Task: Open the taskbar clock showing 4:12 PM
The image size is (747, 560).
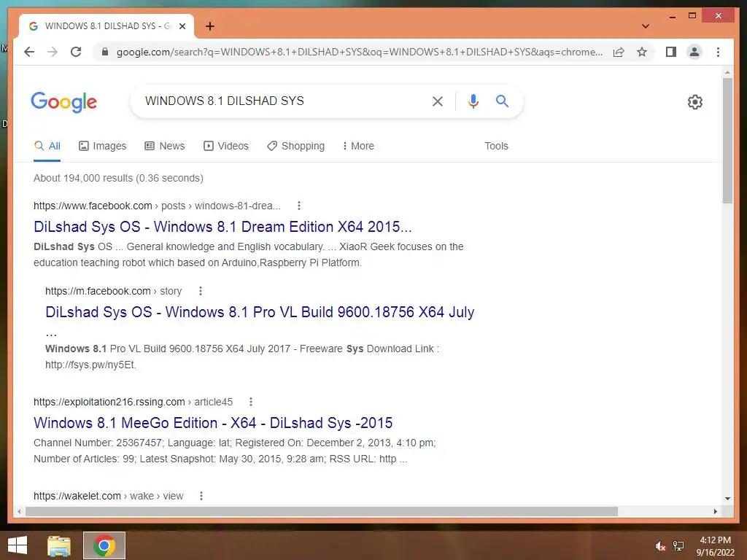Action: [x=715, y=546]
